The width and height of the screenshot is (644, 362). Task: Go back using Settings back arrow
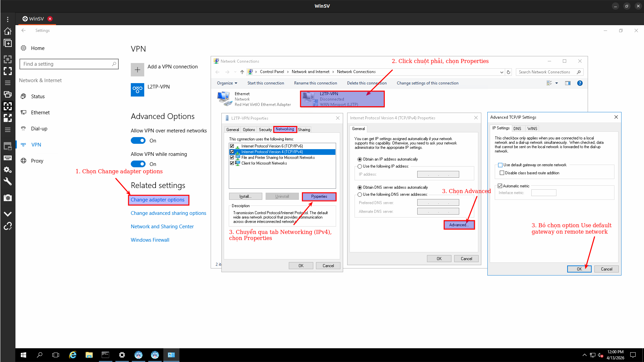click(x=23, y=31)
